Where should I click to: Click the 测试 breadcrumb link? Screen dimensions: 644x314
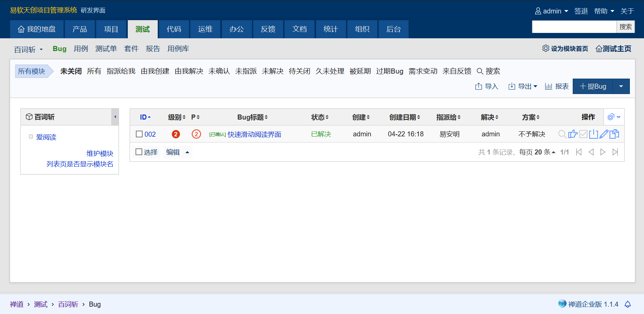coord(41,304)
